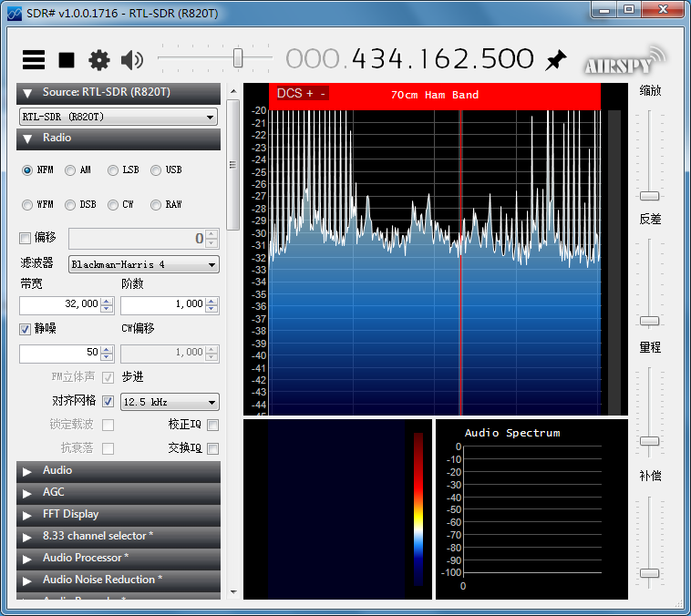The width and height of the screenshot is (691, 616).
Task: Enable the 校正IQ checkbox
Action: 212,425
